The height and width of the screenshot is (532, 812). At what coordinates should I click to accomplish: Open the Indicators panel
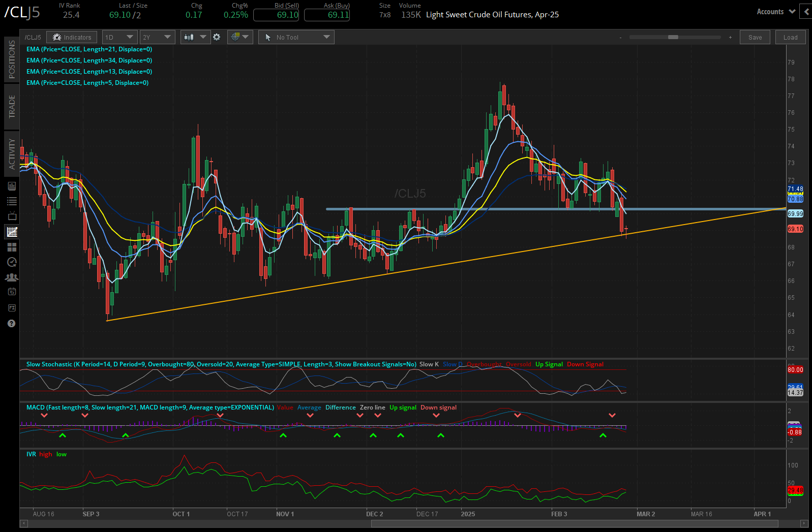point(72,37)
